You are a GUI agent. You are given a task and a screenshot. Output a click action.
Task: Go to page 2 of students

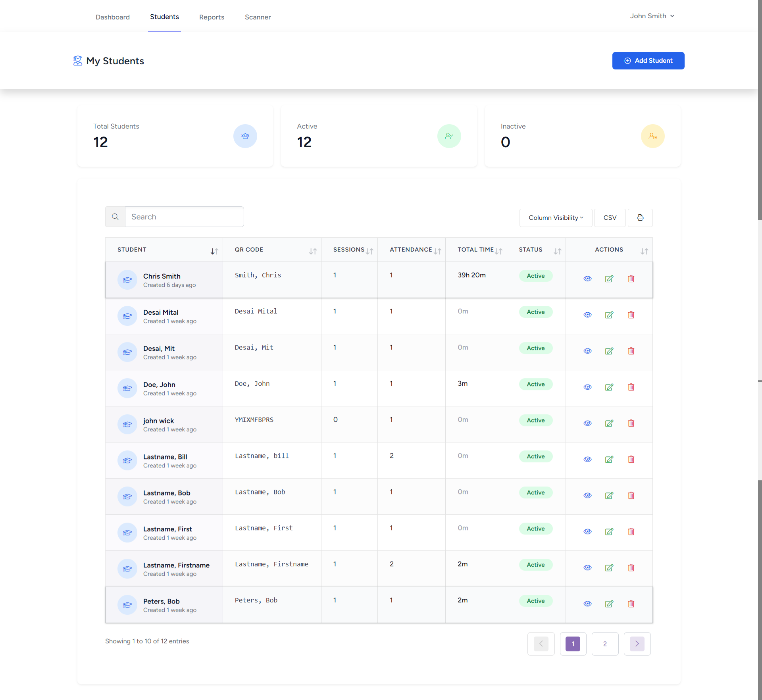tap(605, 644)
